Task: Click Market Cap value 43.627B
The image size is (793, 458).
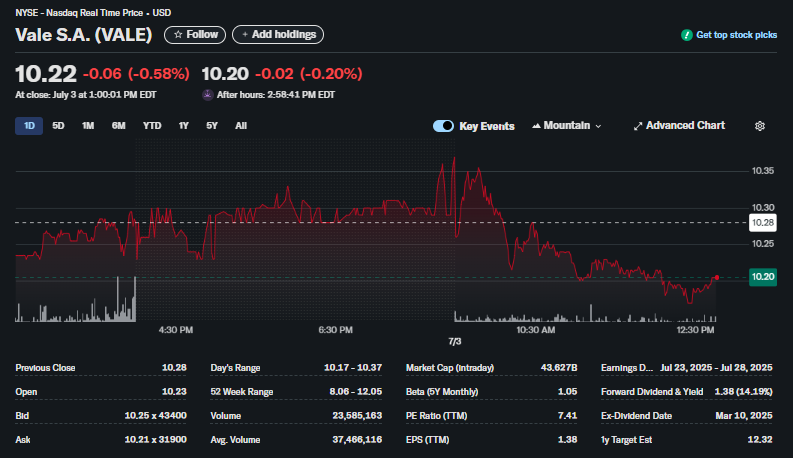Action: pyautogui.click(x=559, y=368)
